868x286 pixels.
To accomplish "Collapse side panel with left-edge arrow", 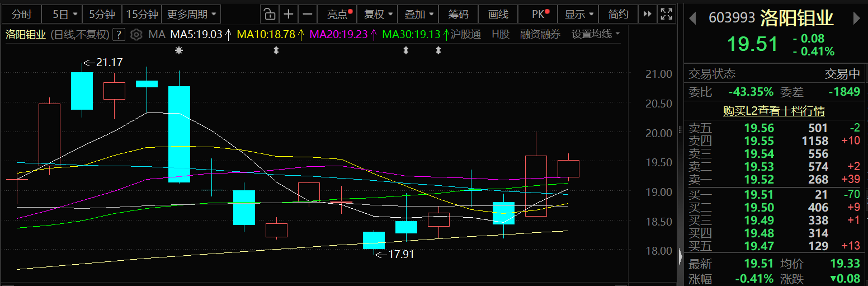I will point(680,257).
